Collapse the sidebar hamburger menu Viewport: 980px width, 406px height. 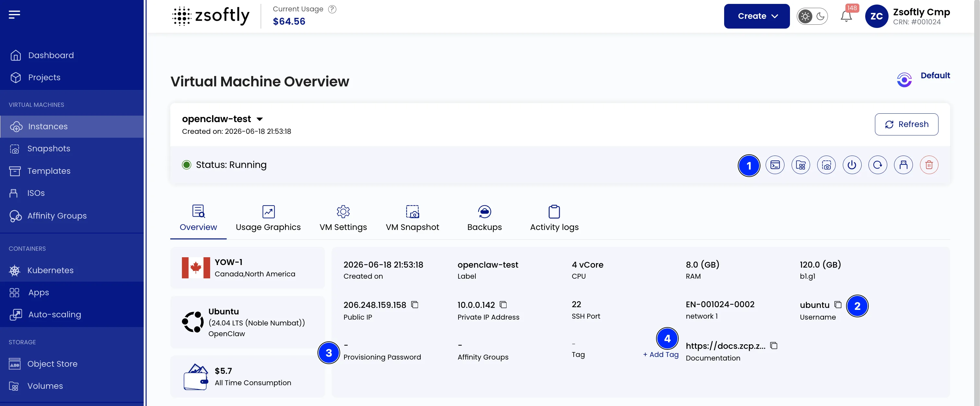tap(15, 15)
